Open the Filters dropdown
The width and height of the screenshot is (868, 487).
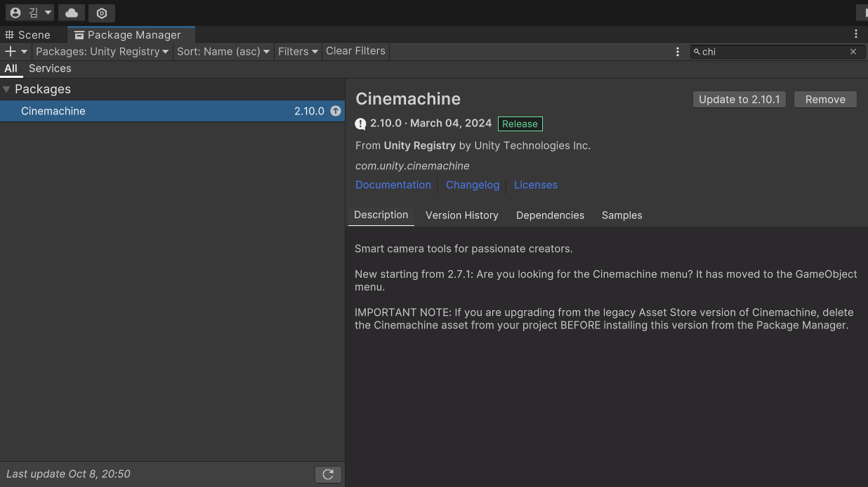tap(298, 51)
